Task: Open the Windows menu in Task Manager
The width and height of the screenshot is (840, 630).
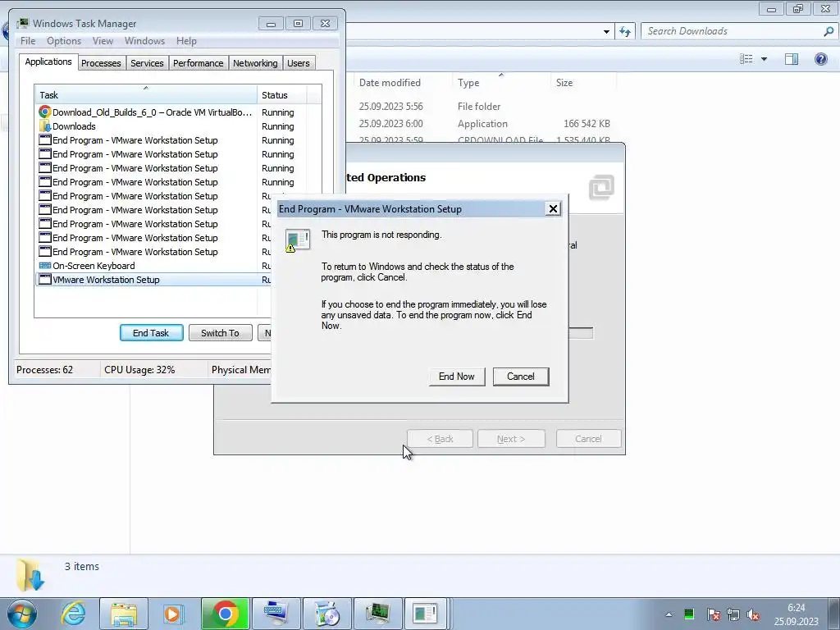Action: (144, 41)
